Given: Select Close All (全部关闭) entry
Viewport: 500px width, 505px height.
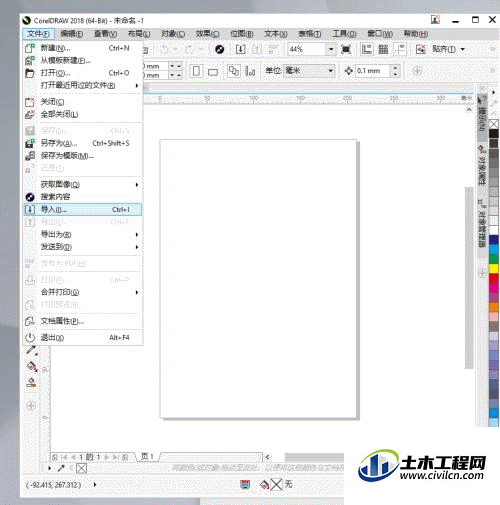Looking at the screenshot, I should [83, 114].
